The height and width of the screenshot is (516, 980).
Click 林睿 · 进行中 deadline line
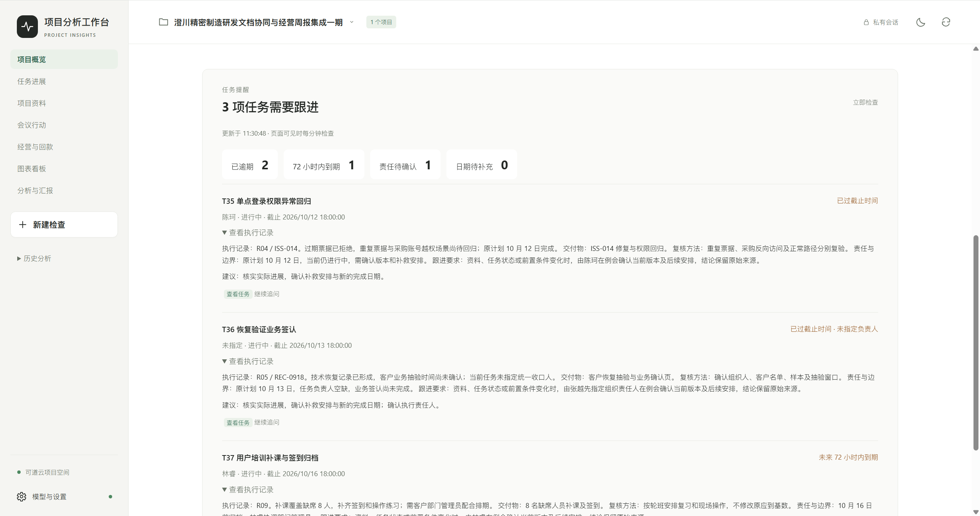tap(283, 474)
